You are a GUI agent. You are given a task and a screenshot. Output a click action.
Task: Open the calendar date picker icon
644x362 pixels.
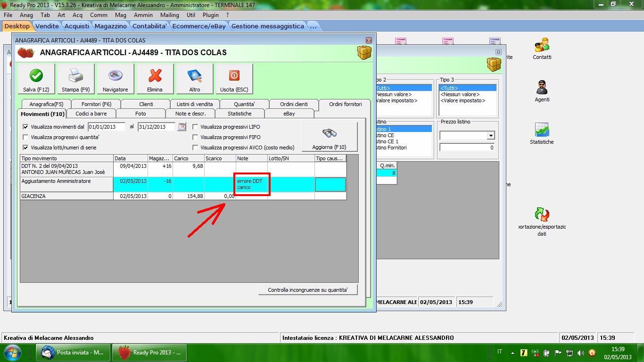click(182, 126)
